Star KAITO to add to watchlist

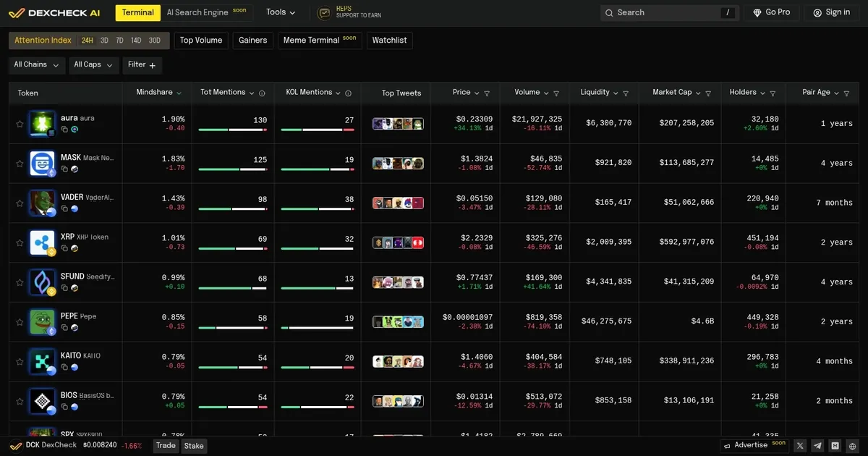[20, 362]
